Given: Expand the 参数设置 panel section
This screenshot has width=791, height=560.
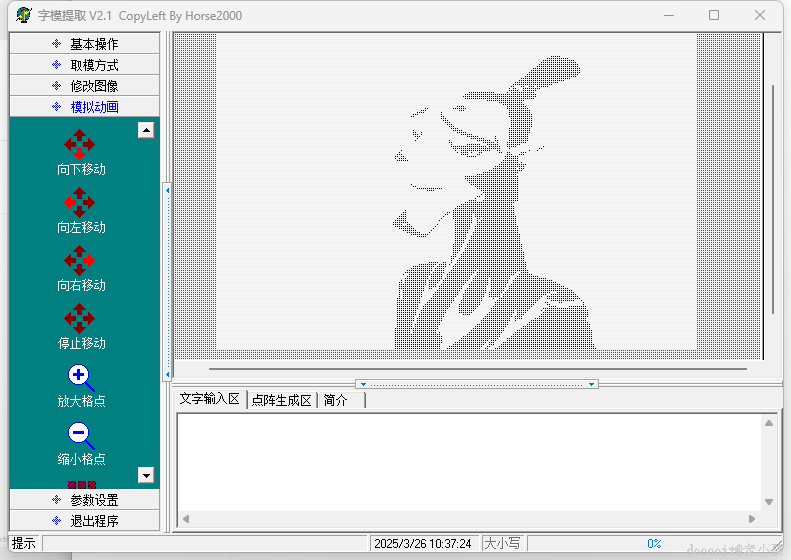Looking at the screenshot, I should (84, 500).
